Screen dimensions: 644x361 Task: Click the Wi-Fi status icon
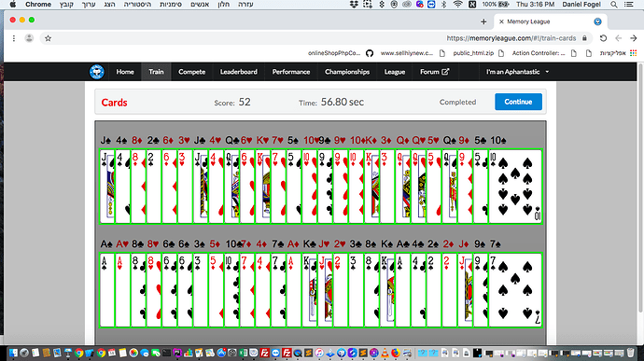tap(457, 5)
